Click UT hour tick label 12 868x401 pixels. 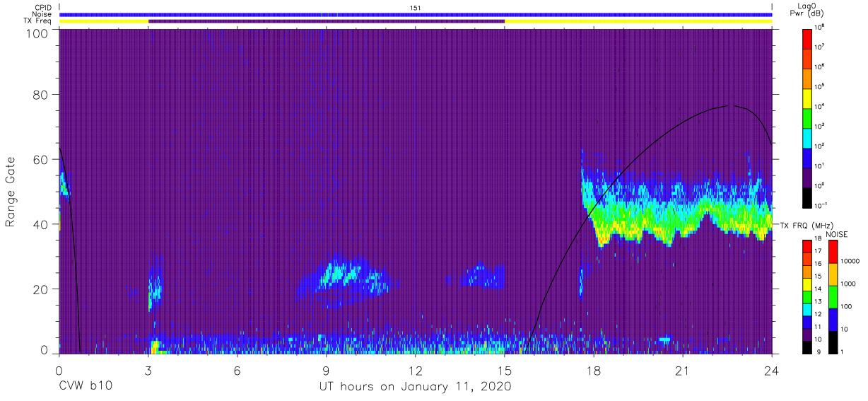pyautogui.click(x=416, y=371)
